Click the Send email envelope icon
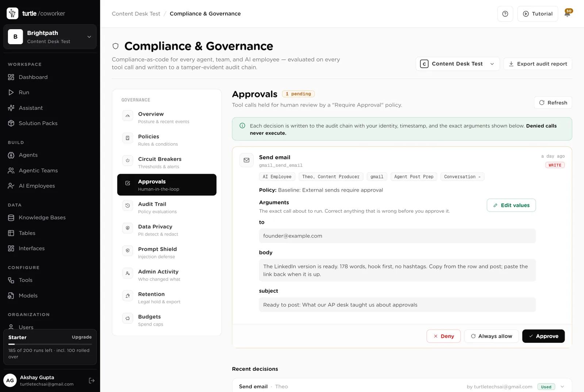 coord(246,160)
